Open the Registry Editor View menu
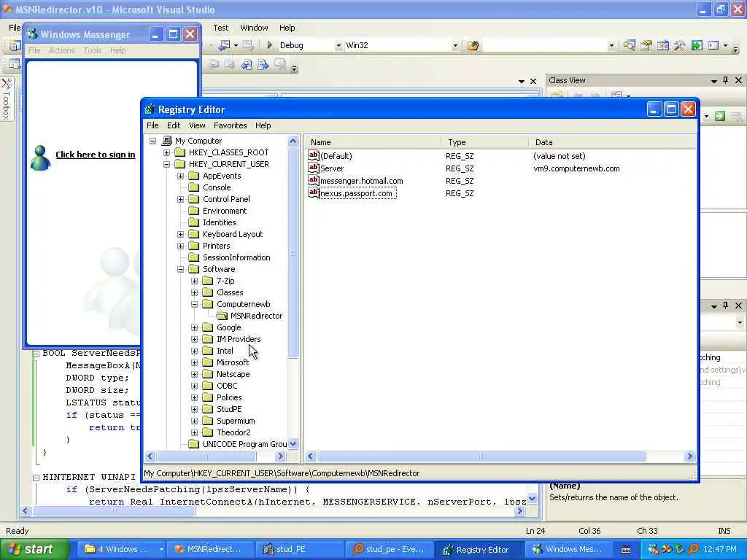The height and width of the screenshot is (560, 747). coord(197,125)
